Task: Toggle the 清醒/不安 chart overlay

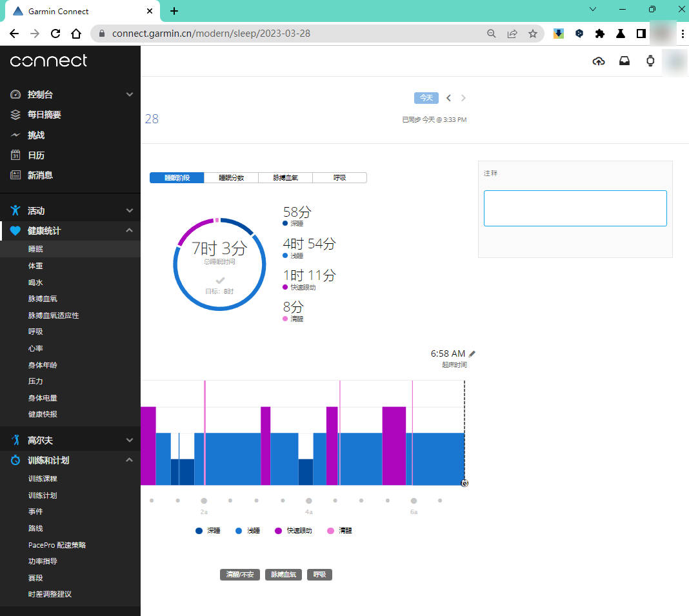Action: [x=239, y=575]
